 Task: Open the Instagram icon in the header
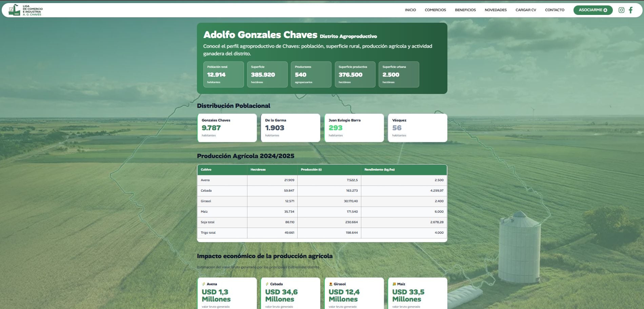pyautogui.click(x=621, y=10)
